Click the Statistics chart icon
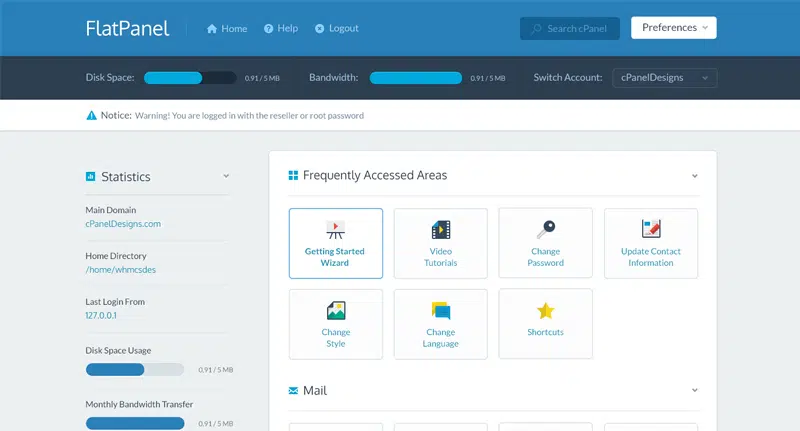Viewport: 800px width, 431px height. [x=91, y=177]
